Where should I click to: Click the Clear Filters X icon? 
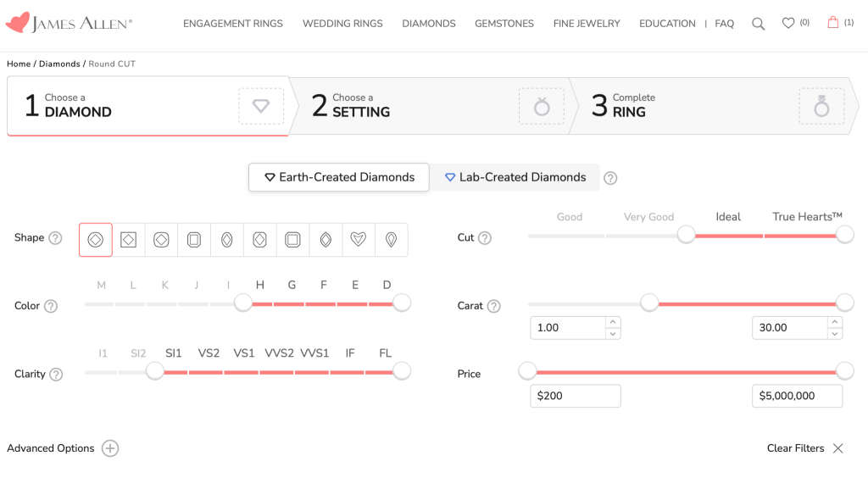point(838,448)
